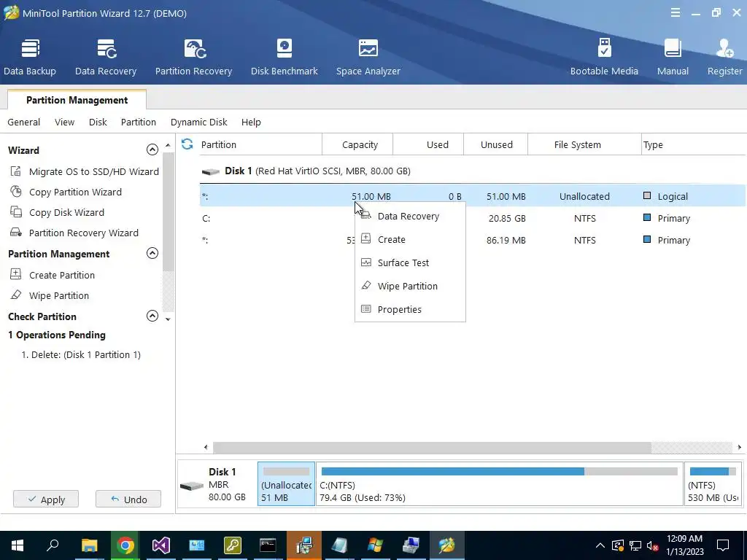Open Visual Studio from the taskbar
The width and height of the screenshot is (747, 560).
tap(161, 545)
